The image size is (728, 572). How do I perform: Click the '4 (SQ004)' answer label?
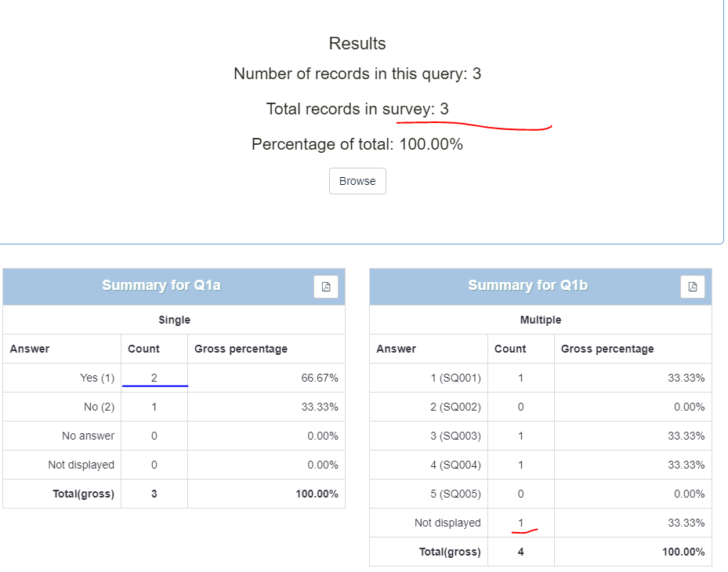[x=455, y=465]
